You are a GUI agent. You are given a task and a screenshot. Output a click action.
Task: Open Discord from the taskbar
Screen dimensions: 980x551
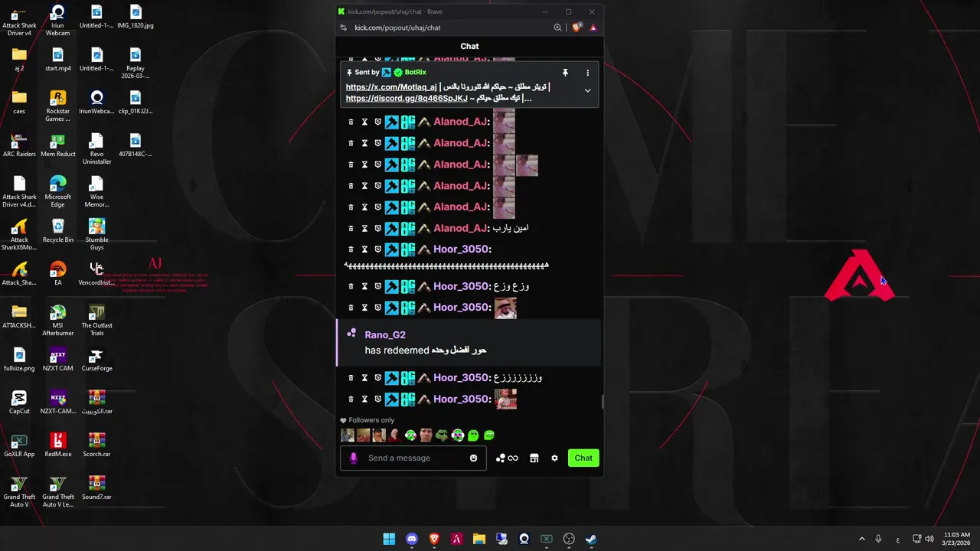(x=412, y=539)
